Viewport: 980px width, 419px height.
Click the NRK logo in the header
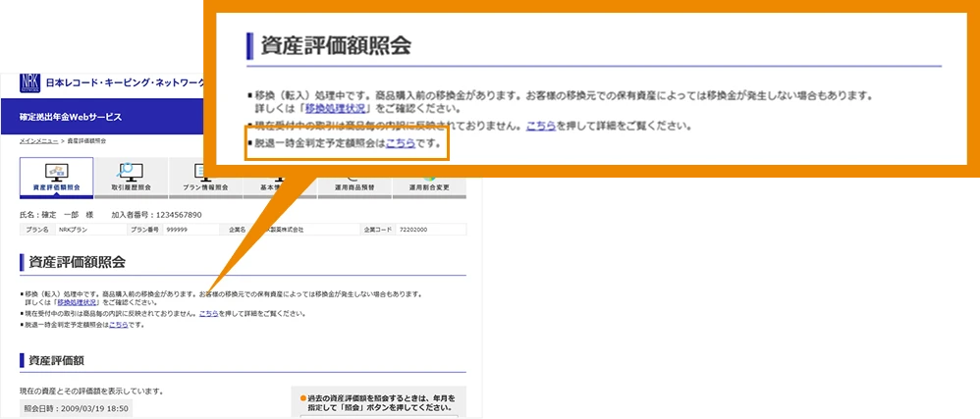[29, 83]
